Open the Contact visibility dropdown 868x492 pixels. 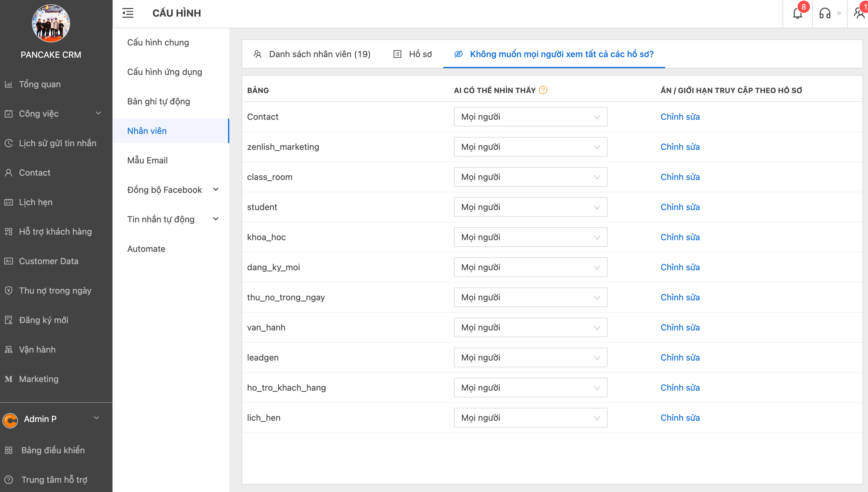[x=530, y=117]
